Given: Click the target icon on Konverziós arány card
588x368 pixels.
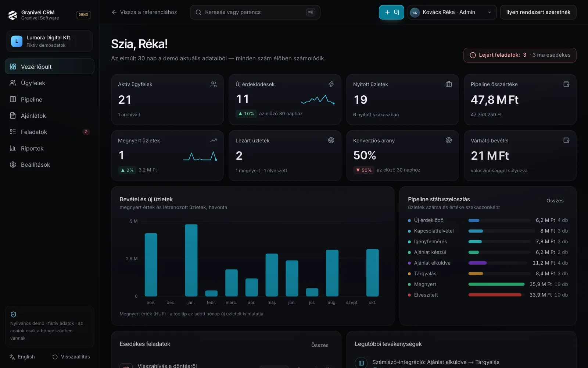Looking at the screenshot, I should pyautogui.click(x=449, y=140).
